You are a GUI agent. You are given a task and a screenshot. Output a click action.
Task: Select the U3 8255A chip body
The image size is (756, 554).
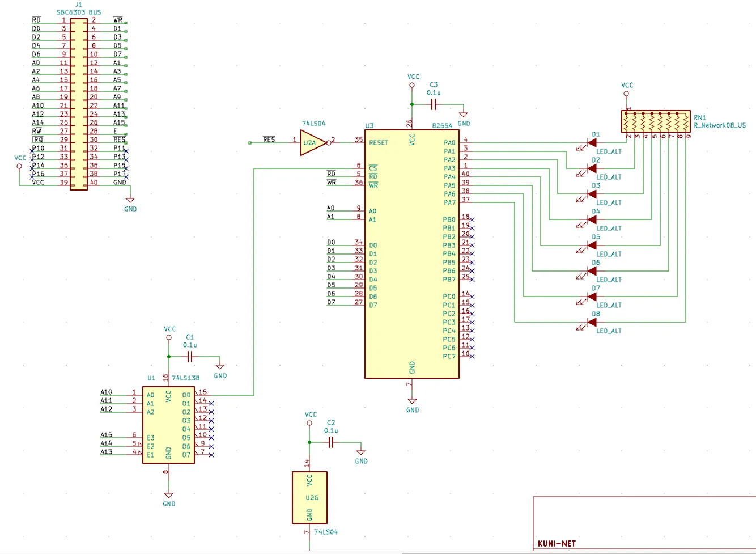(412, 253)
